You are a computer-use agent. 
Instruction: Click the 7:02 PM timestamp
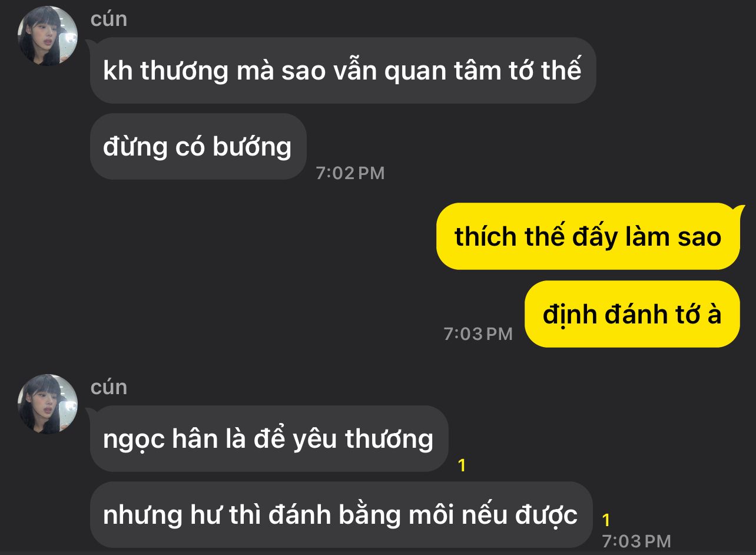350,173
